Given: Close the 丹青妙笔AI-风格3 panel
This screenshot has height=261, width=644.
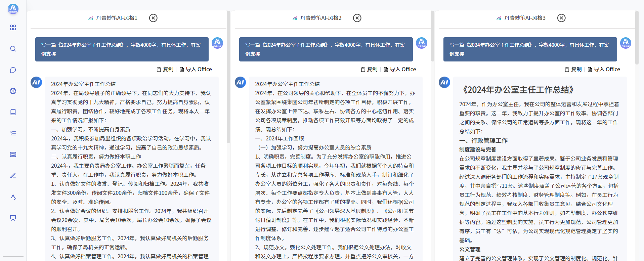Looking at the screenshot, I should coord(561,18).
